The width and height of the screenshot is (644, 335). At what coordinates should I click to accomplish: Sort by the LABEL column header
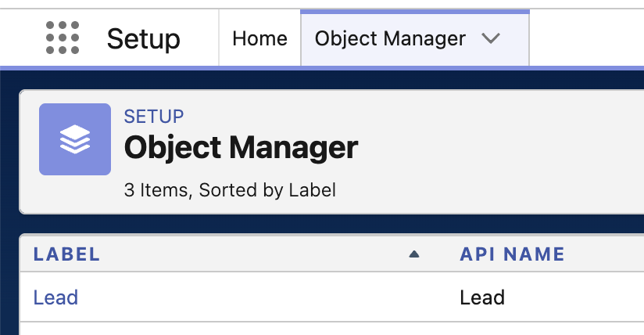(x=66, y=254)
